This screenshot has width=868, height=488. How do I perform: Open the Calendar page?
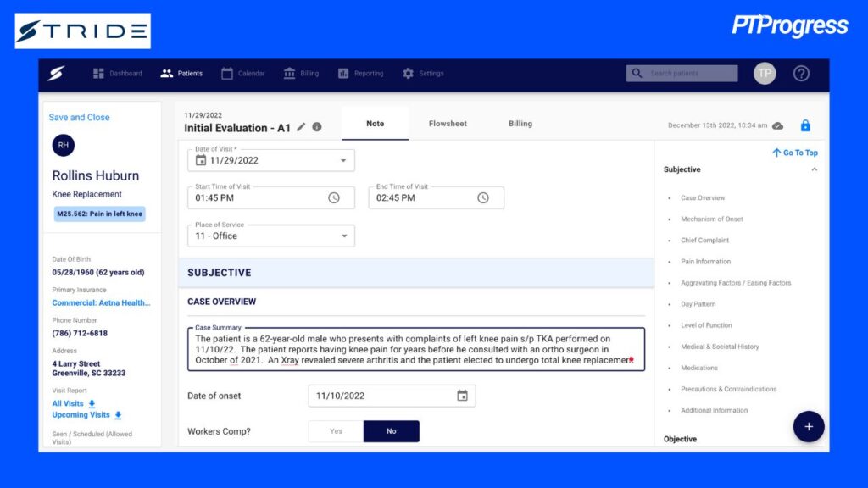pyautogui.click(x=243, y=73)
